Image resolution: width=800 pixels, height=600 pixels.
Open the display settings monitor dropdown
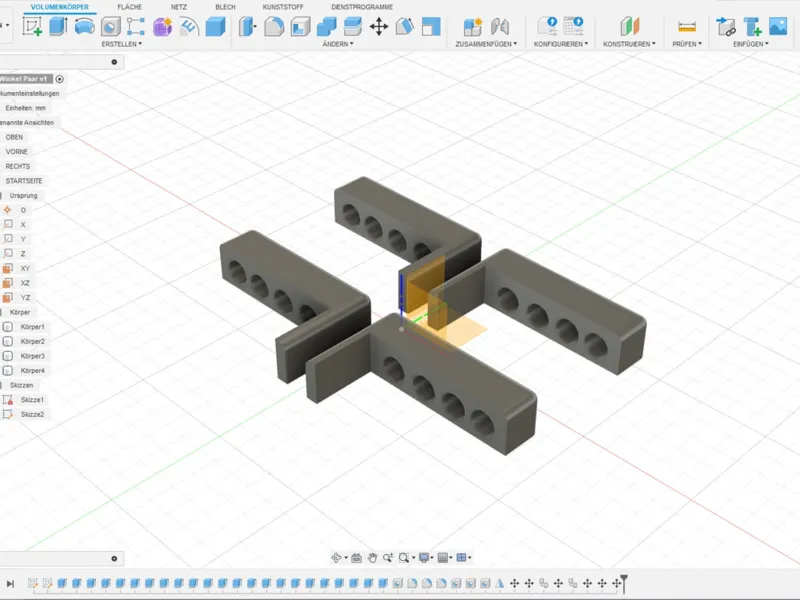426,558
